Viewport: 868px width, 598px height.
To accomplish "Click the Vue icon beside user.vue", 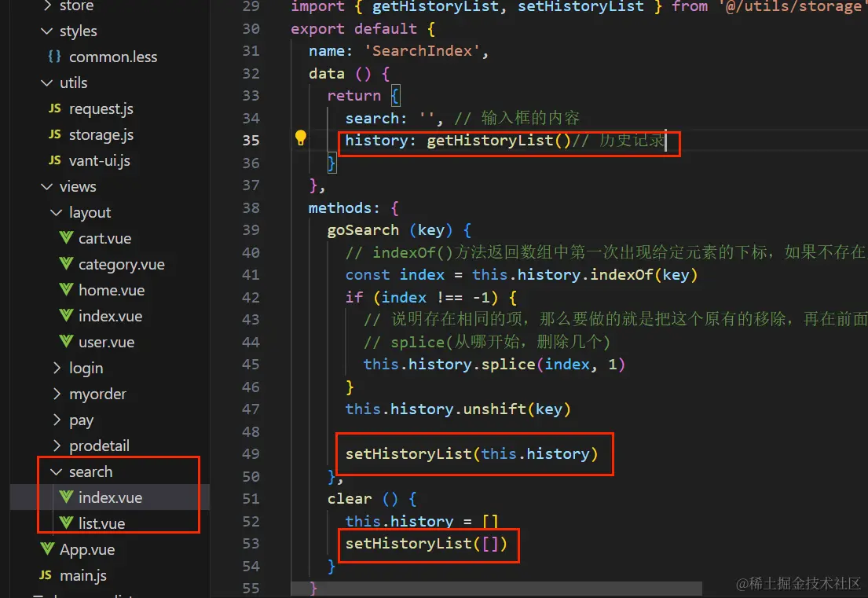I will (x=67, y=342).
